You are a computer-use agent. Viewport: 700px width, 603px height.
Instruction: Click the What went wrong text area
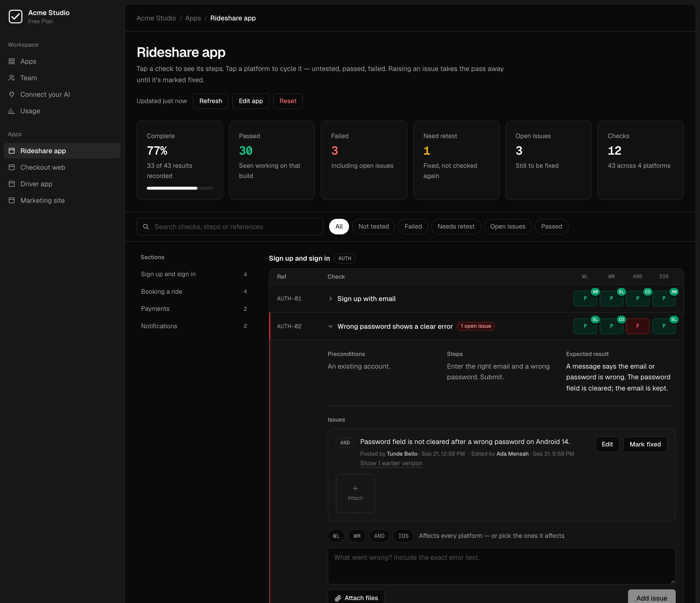coord(501,566)
